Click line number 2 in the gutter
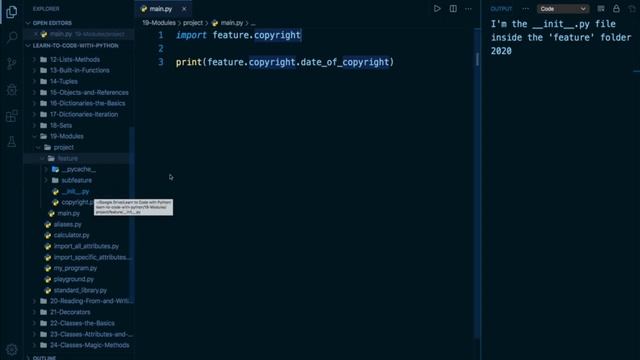The width and height of the screenshot is (640, 360). tap(161, 49)
